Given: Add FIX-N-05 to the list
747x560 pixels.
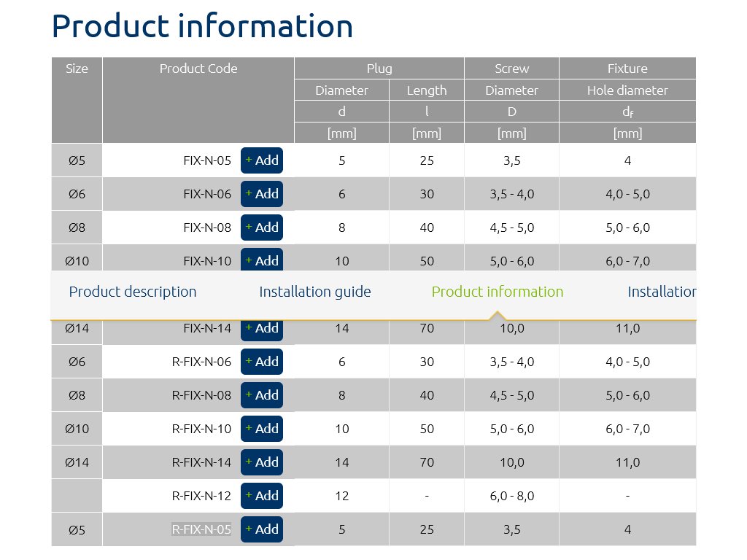Looking at the screenshot, I should point(261,160).
